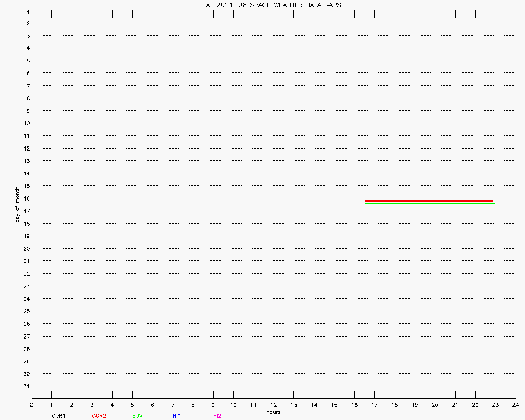
Task: Select day 25 tick label
Action: (x=26, y=311)
